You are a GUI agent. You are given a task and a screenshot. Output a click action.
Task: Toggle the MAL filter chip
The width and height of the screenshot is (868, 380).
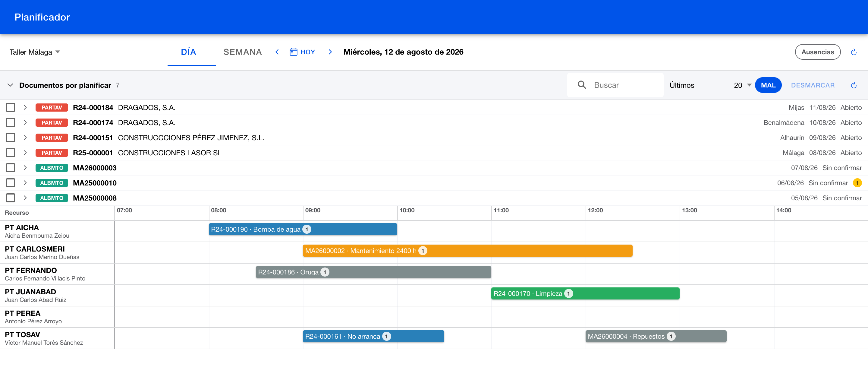point(768,85)
